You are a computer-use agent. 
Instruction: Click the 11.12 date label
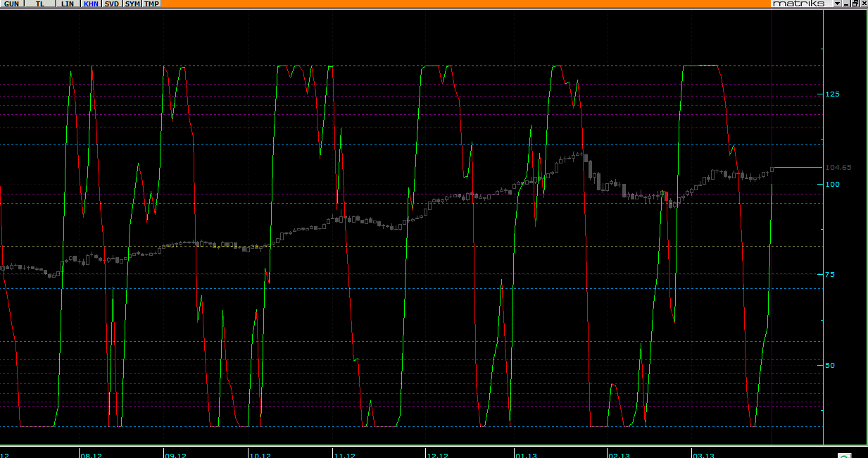(344, 454)
